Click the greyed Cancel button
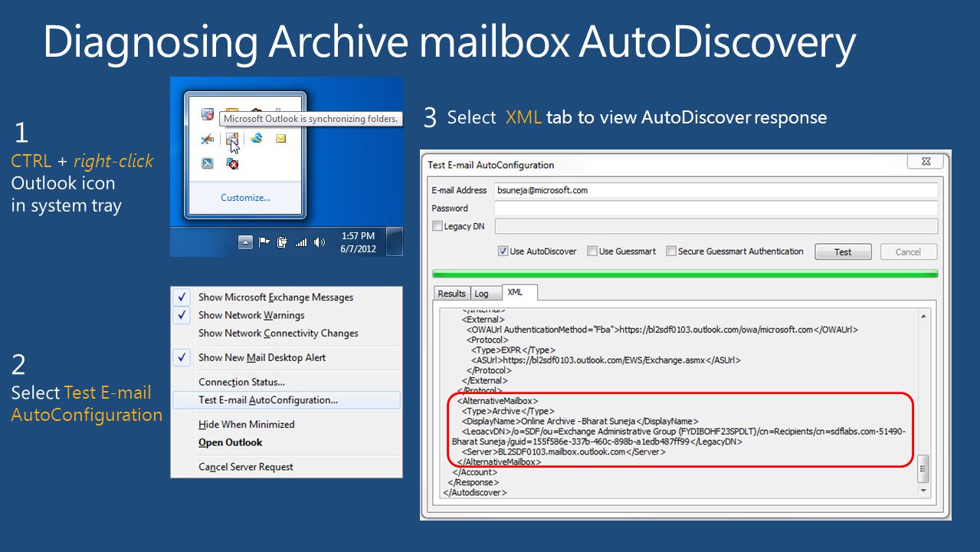Image resolution: width=980 pixels, height=552 pixels. click(908, 252)
